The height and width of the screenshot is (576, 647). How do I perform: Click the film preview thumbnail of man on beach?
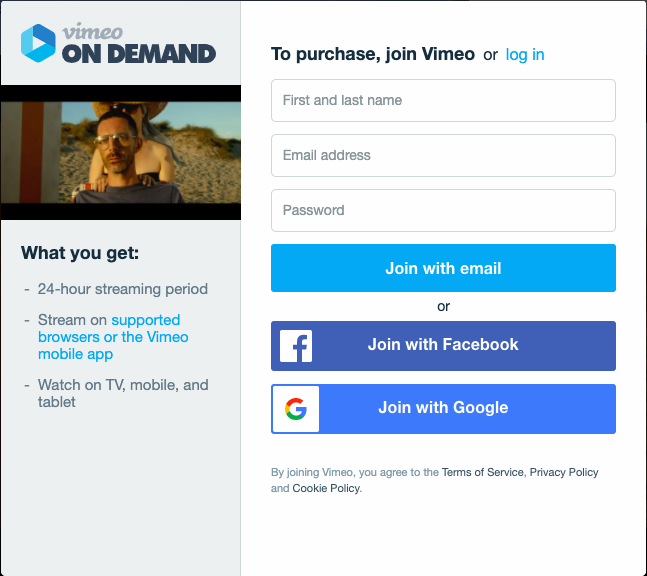point(120,152)
